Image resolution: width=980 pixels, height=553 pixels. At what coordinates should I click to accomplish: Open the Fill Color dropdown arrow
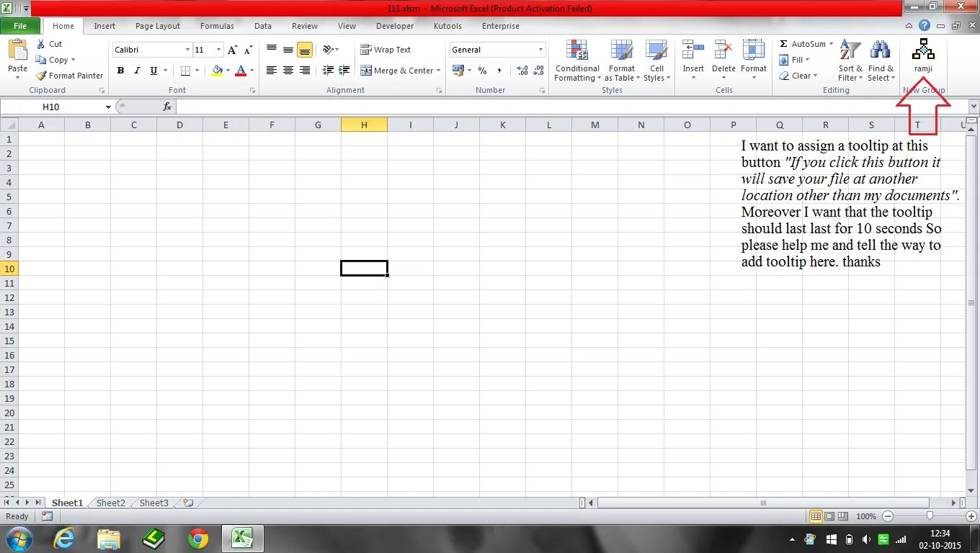228,71
